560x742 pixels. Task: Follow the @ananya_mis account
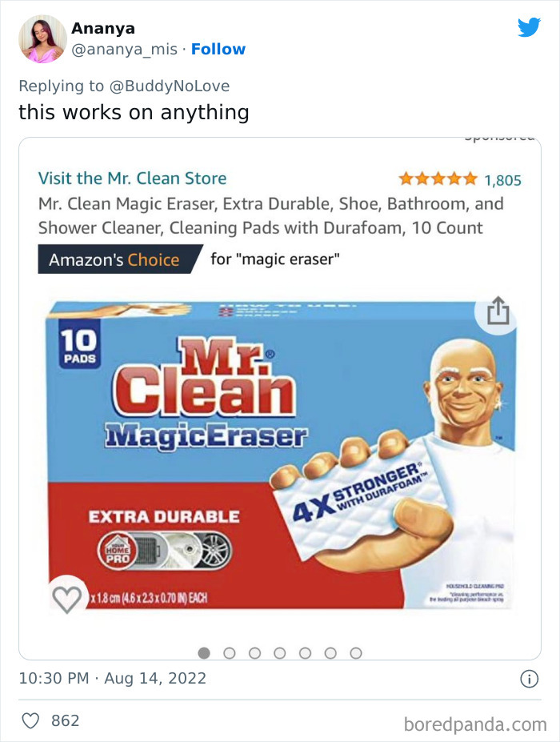click(x=218, y=49)
